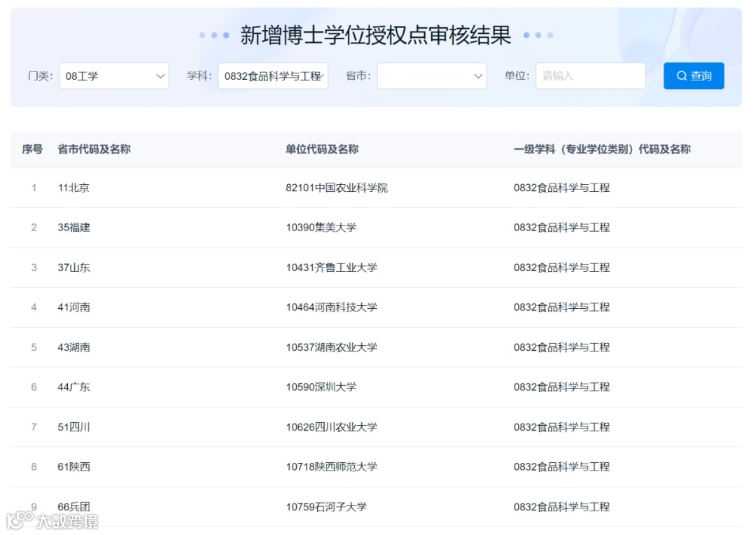Viewport: 756px width, 535px height.
Task: Click the discipline cell in 石河子大学 row
Action: point(561,506)
